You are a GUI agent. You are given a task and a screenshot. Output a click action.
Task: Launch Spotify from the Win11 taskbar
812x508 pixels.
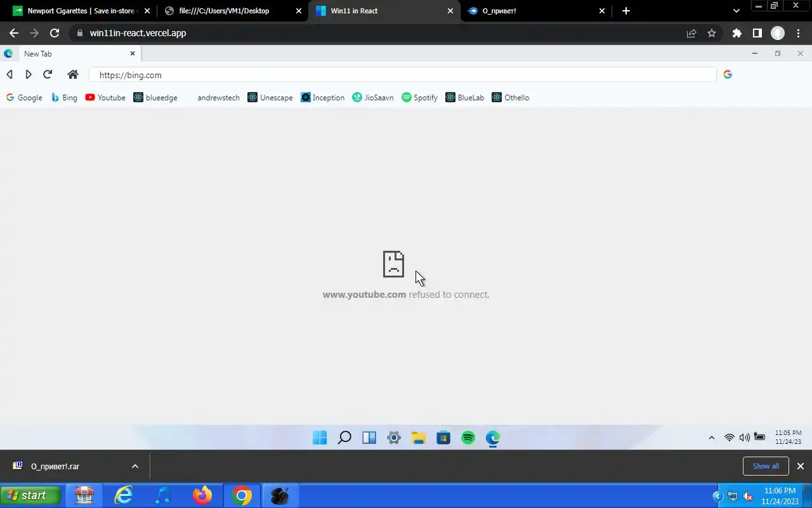[x=468, y=438]
